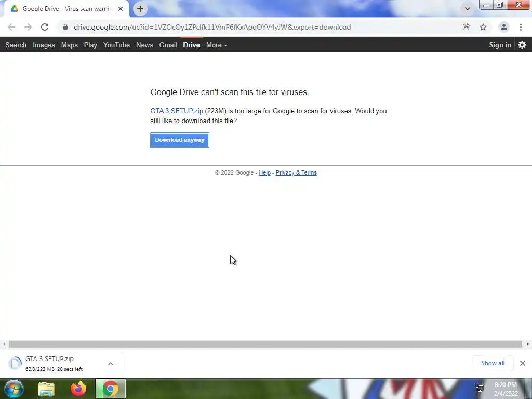
Task: Open the Help link
Action: click(264, 172)
